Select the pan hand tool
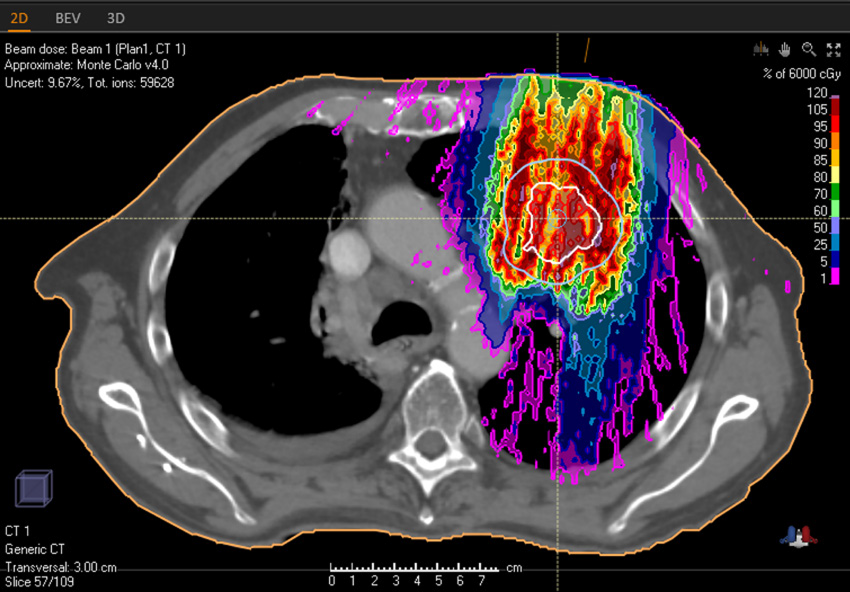Image resolution: width=850 pixels, height=592 pixels. click(x=785, y=48)
